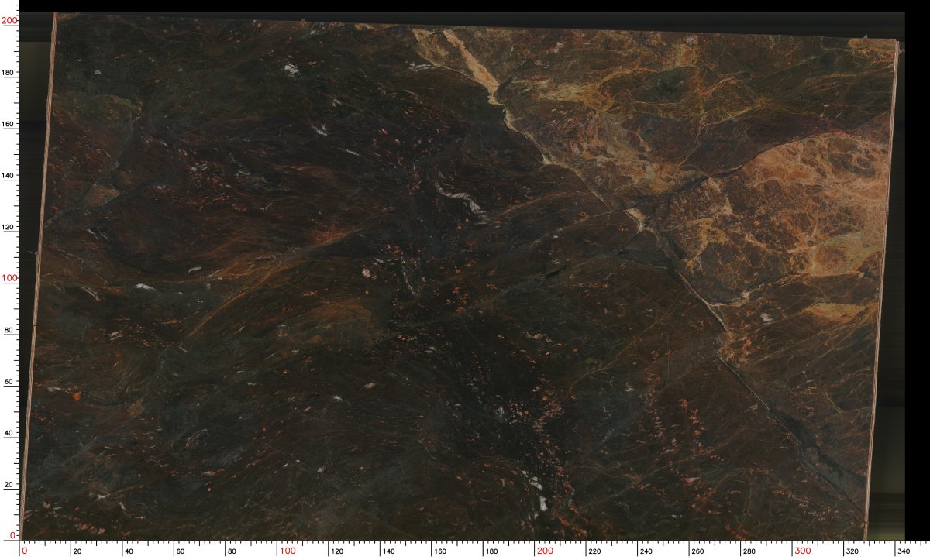Viewport: 930px width, 560px height.
Task: Click the 340 label on horizontal ruler
Action: pyautogui.click(x=904, y=551)
